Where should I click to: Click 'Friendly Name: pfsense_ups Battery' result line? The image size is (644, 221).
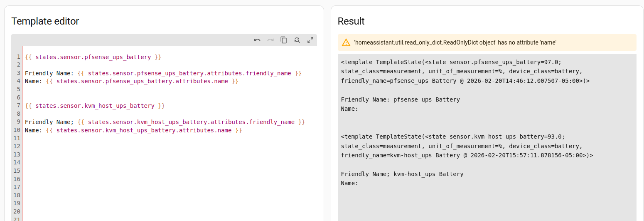coord(400,99)
